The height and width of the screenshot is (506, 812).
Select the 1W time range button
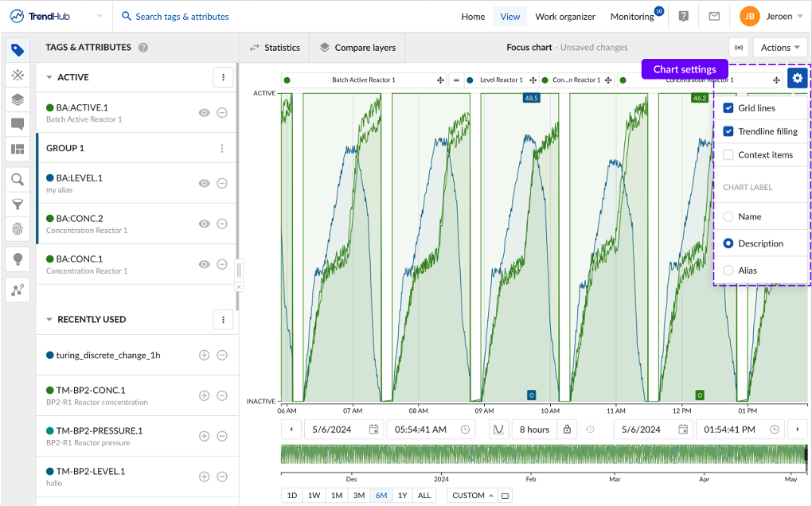coord(314,496)
